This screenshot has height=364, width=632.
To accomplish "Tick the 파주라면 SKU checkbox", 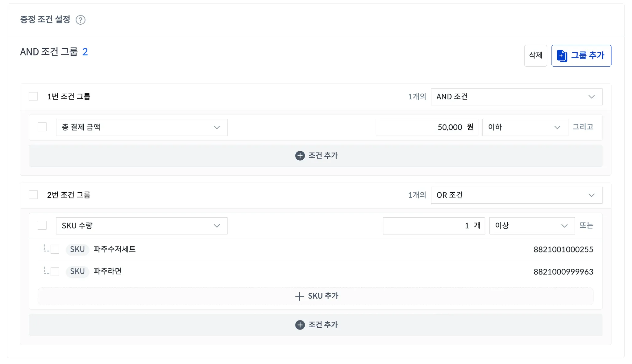I will click(x=55, y=272).
